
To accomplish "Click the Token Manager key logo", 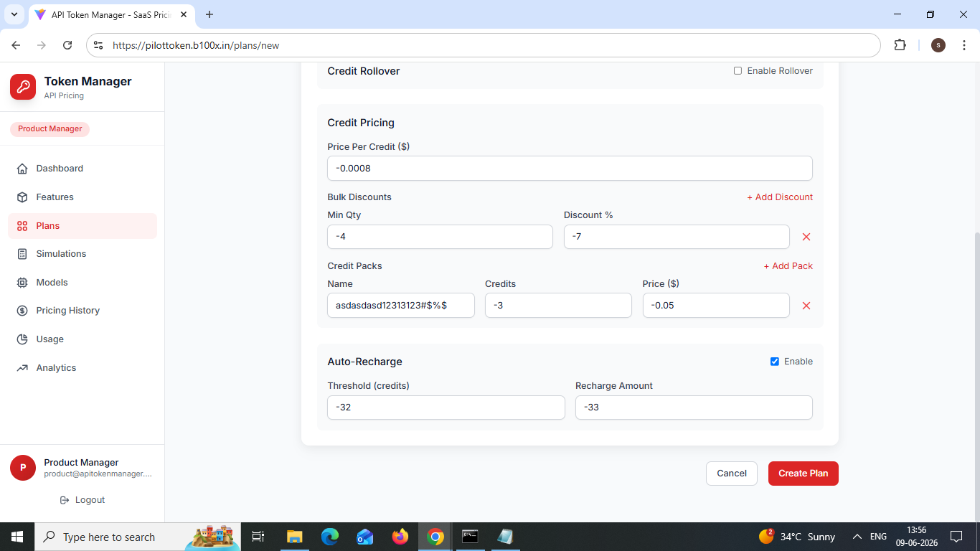I will pos(23,87).
